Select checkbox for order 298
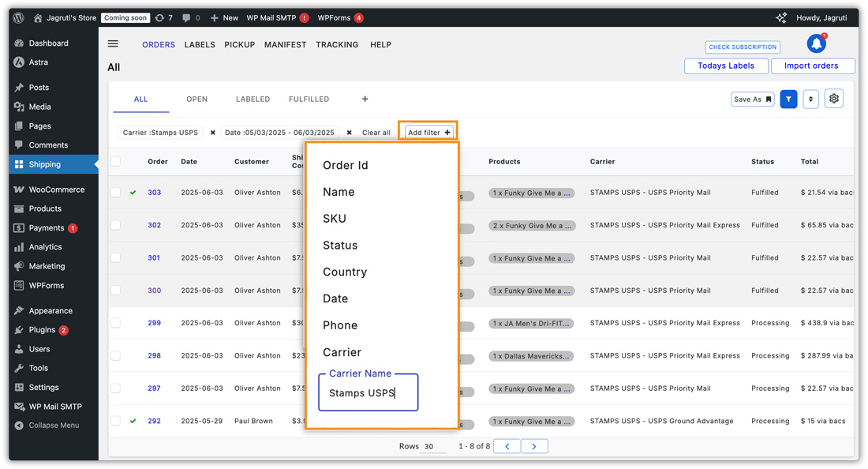 [x=116, y=355]
